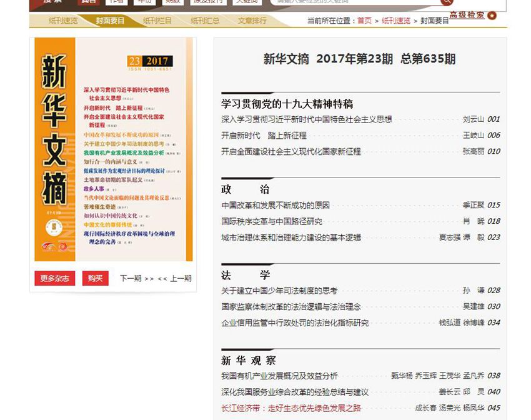
Task: Click page number 001
Action: (494, 119)
